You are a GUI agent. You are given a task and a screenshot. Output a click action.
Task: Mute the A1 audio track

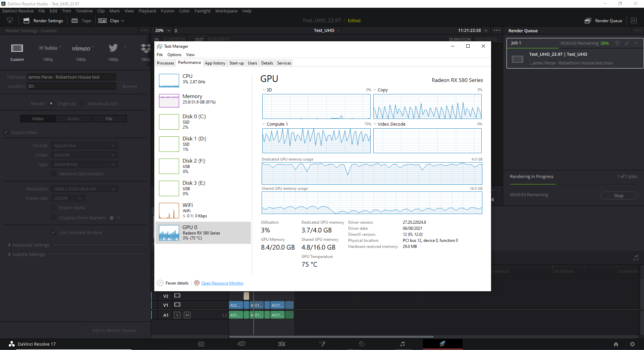tap(187, 315)
